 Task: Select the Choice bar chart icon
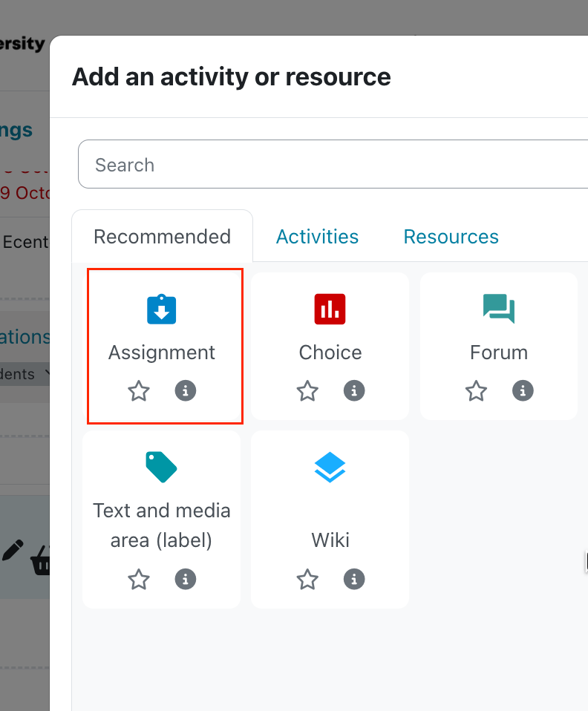[330, 309]
